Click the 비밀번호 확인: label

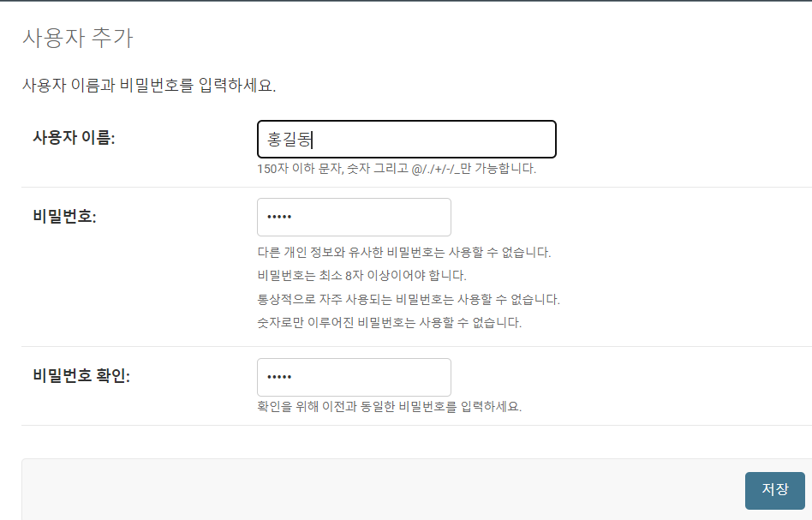81,375
